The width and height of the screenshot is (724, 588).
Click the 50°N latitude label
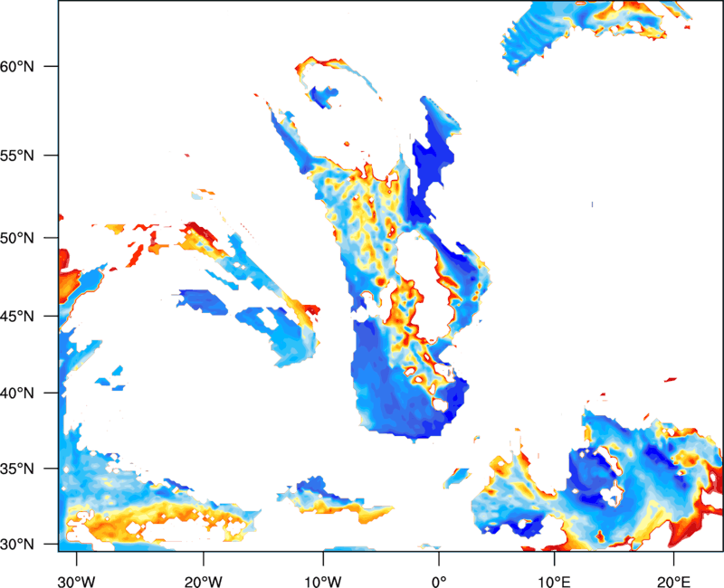[17, 238]
